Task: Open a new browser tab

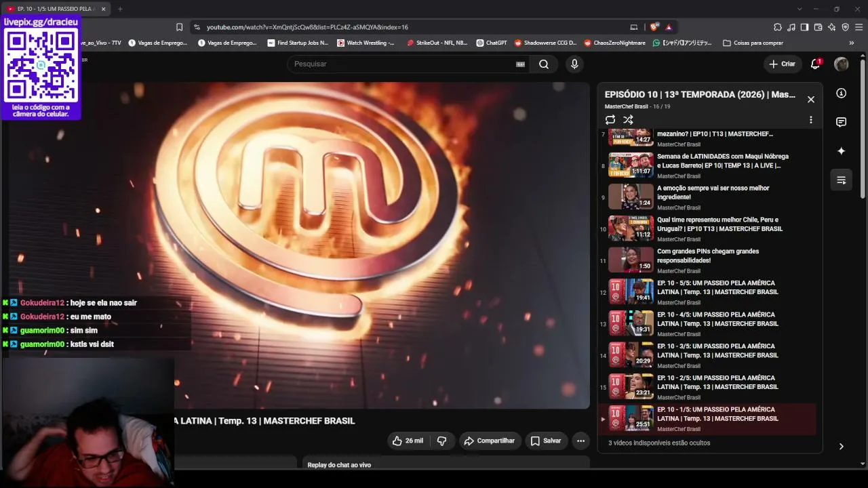Action: coord(120,9)
